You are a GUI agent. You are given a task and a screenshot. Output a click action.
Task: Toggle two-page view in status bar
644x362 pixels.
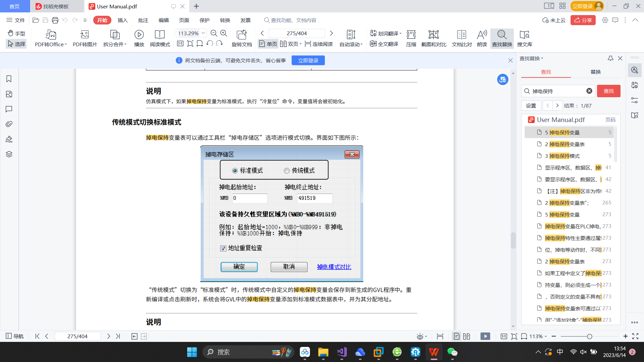point(467,336)
